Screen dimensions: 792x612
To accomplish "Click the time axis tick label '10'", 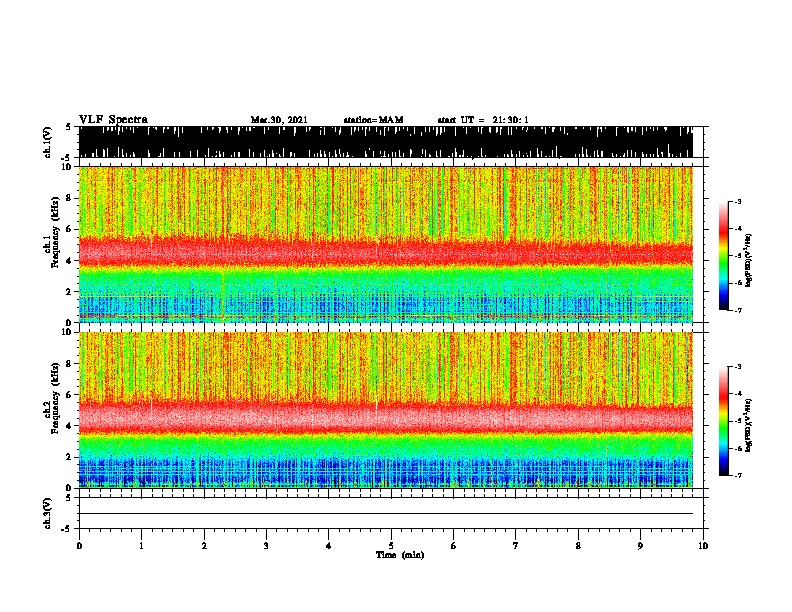I will (x=703, y=546).
